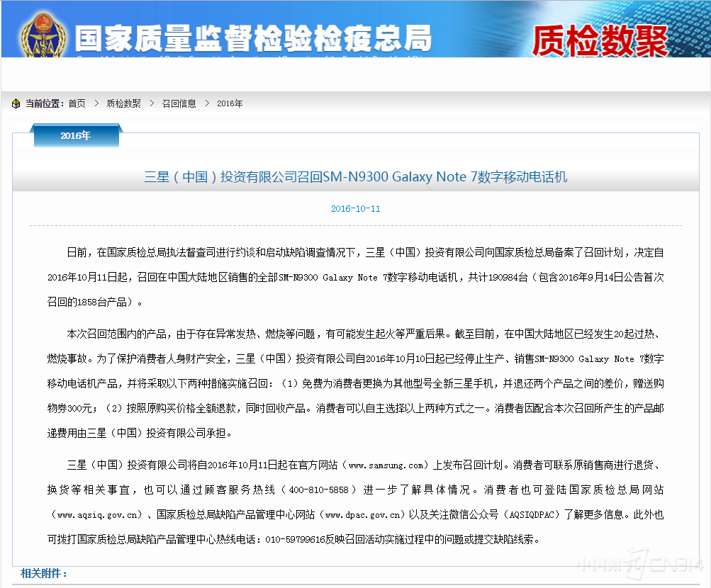Click the 质检数聚 red banner heading
This screenshot has width=711, height=588.
(x=600, y=41)
